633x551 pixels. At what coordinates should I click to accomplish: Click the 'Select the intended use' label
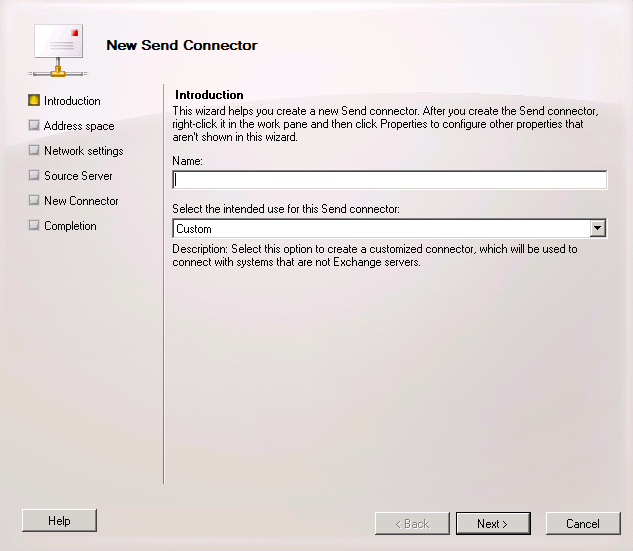point(286,209)
